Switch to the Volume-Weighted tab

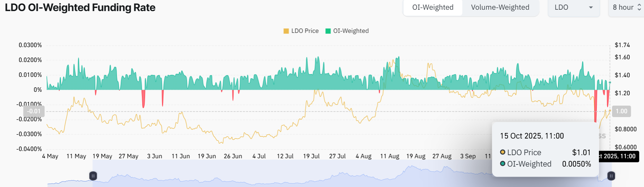coord(500,7)
